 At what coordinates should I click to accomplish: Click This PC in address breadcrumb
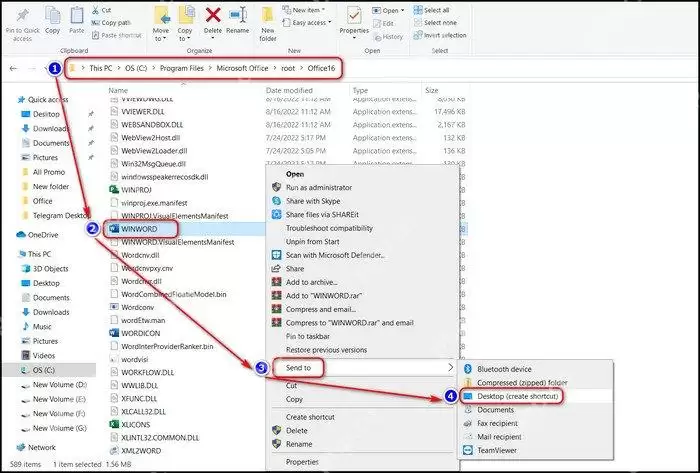101,68
